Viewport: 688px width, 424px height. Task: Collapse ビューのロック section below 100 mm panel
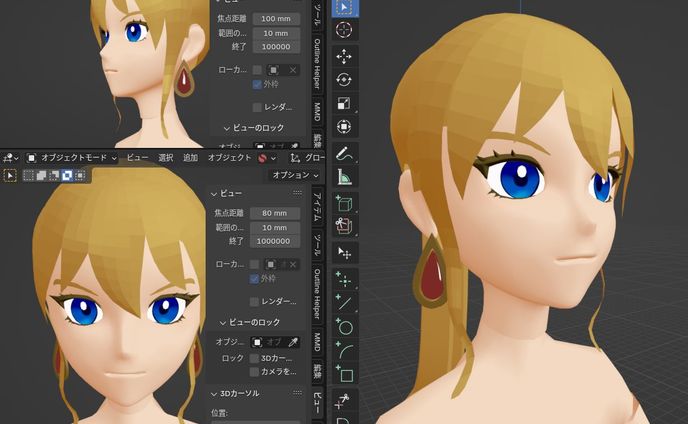click(x=254, y=128)
